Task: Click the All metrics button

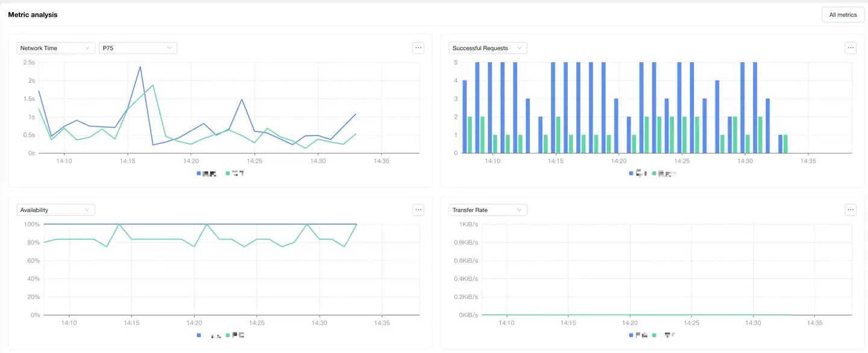Action: click(x=843, y=15)
